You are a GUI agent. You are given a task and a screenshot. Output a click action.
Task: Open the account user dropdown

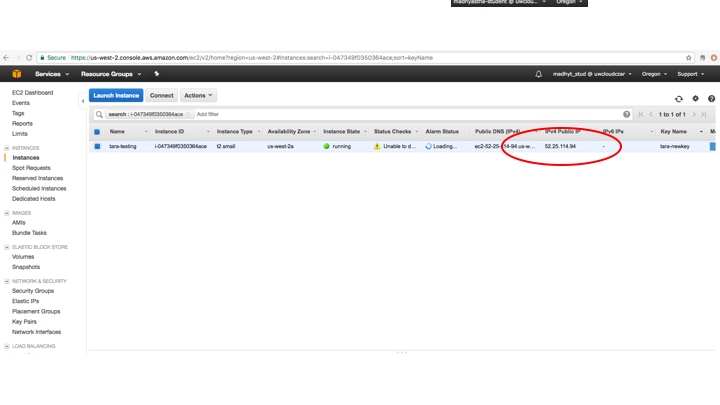coord(592,74)
